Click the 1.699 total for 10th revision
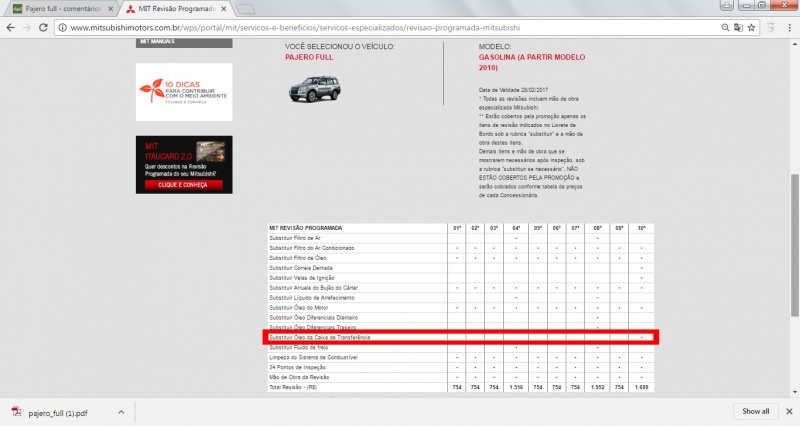Viewport: 800px width, 426px height. pos(641,387)
